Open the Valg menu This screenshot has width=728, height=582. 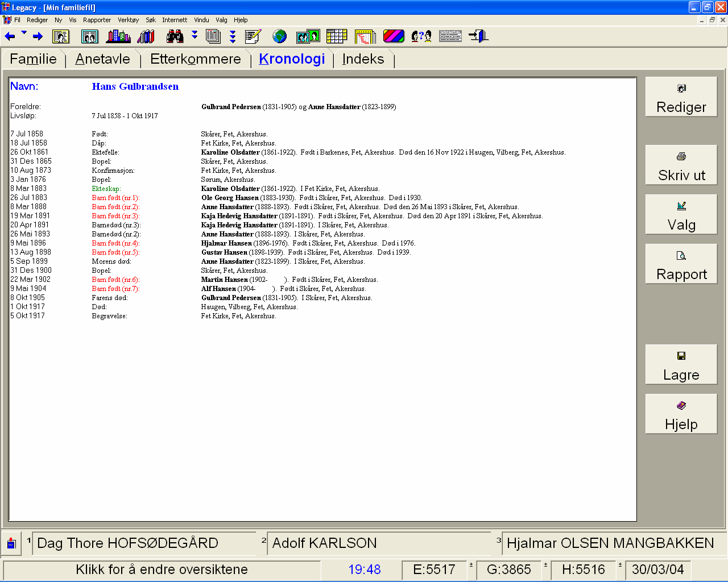221,20
